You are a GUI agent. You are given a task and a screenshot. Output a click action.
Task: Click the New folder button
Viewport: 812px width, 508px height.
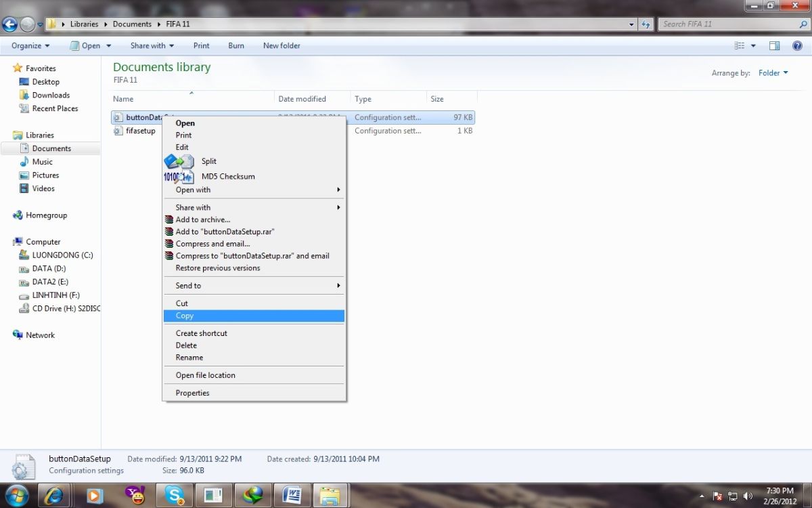pos(281,46)
